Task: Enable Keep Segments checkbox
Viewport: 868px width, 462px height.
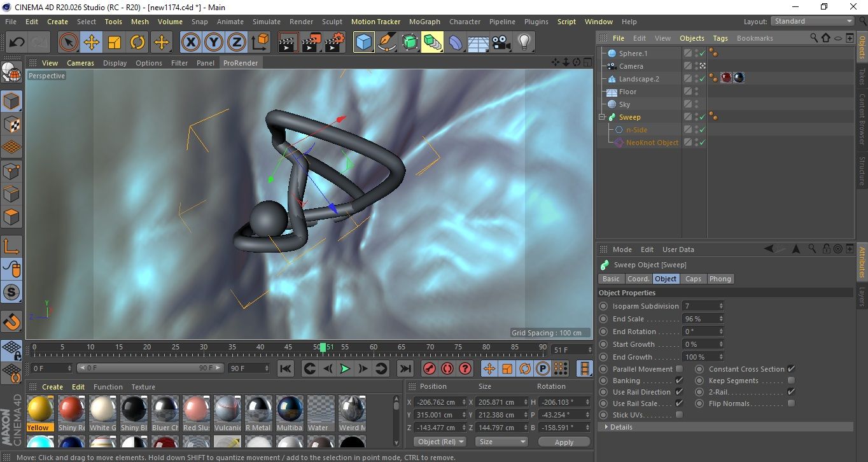Action: [791, 381]
